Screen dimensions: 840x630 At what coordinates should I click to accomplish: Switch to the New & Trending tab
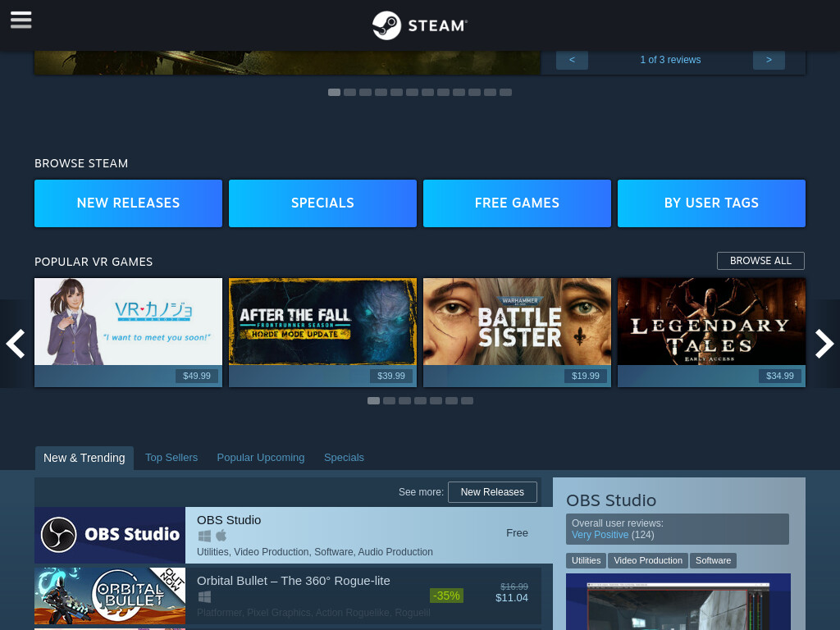point(84,458)
